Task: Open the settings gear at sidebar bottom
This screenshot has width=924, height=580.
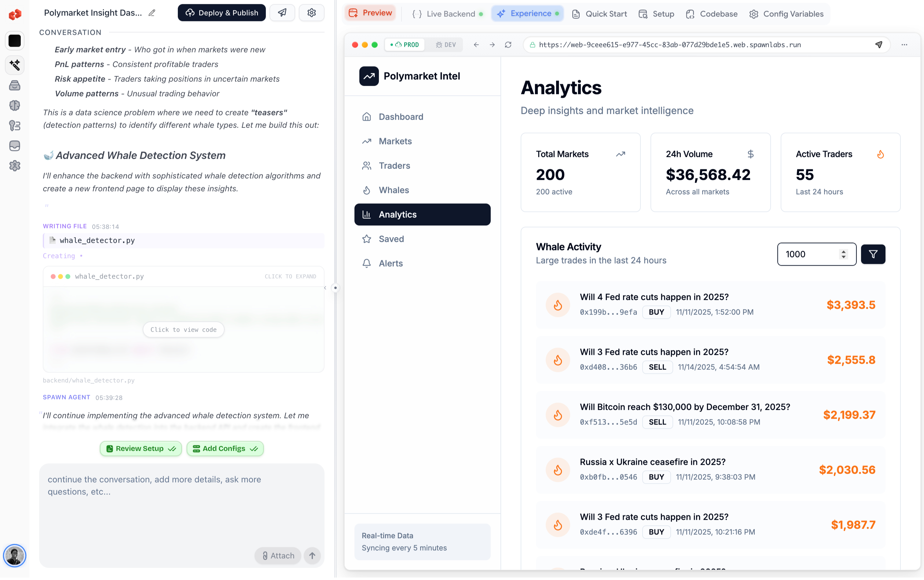Action: pyautogui.click(x=15, y=166)
